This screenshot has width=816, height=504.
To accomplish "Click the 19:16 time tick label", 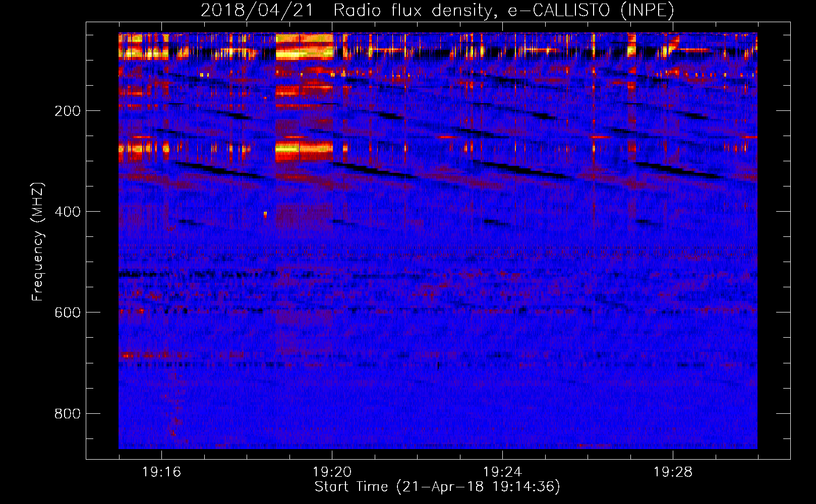I will (x=161, y=472).
